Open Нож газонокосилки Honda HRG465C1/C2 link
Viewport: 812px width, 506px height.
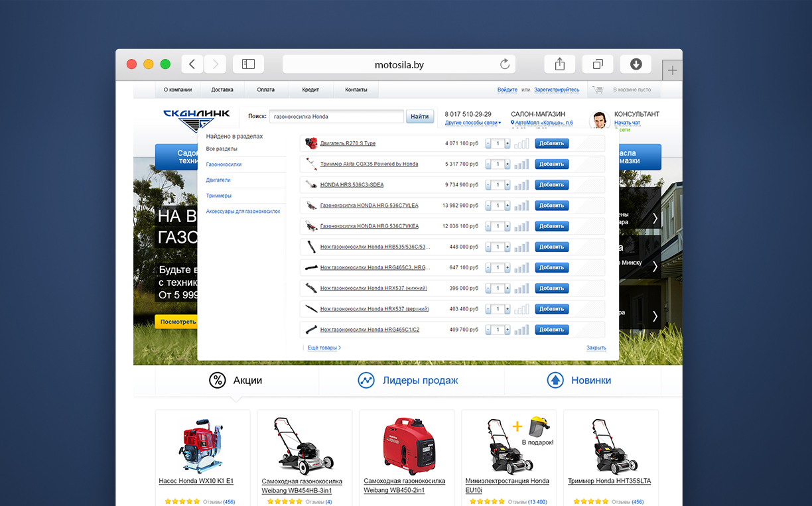(370, 330)
